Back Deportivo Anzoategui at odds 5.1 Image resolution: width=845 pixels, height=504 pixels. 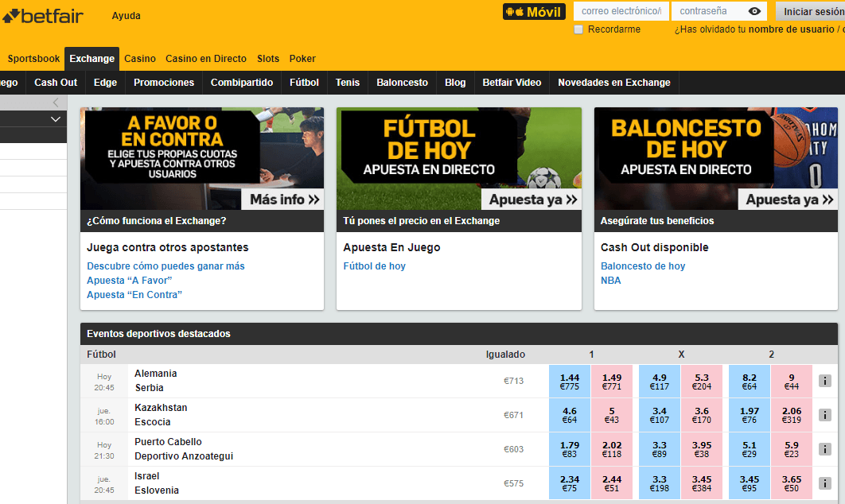point(750,449)
